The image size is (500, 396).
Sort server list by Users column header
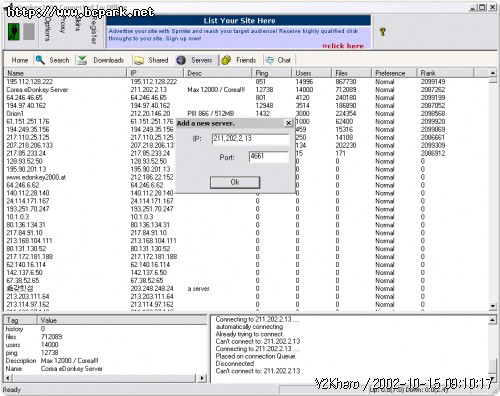(312, 73)
